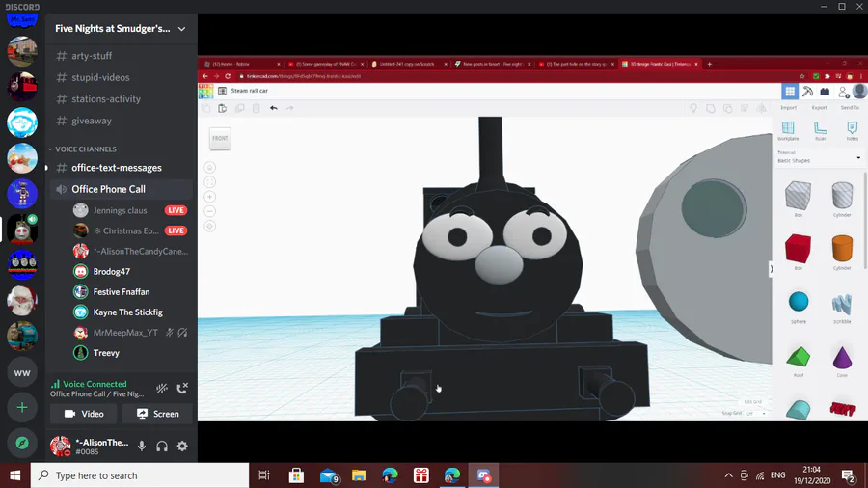Redo with the forward arrow in Tinkercad
The width and height of the screenshot is (868, 488).
click(x=289, y=108)
